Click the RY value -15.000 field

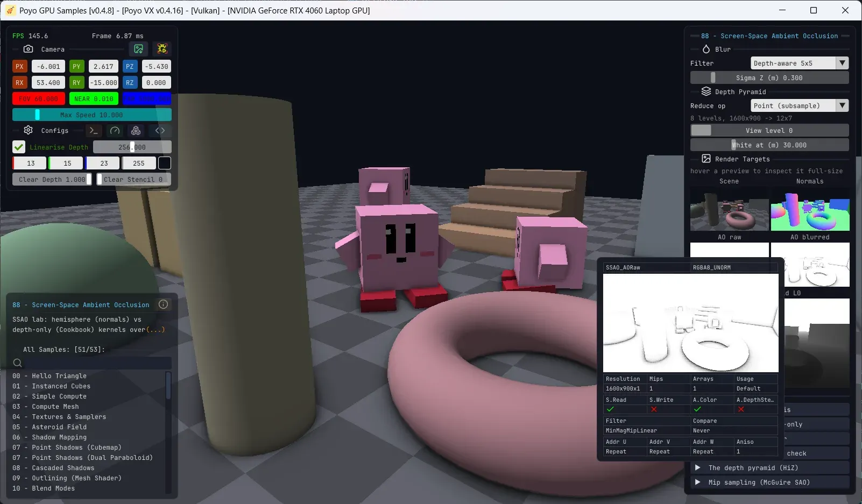click(x=103, y=83)
